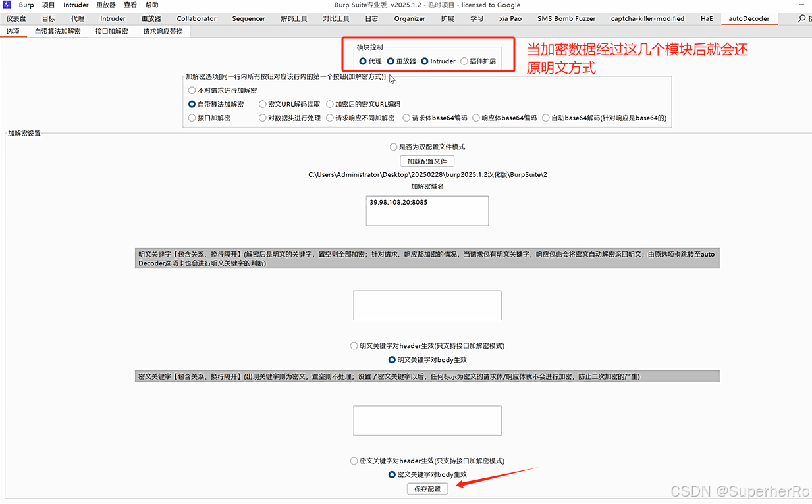This screenshot has width=812, height=504.
Task: Switch to the 对比工具 tab
Action: [336, 18]
